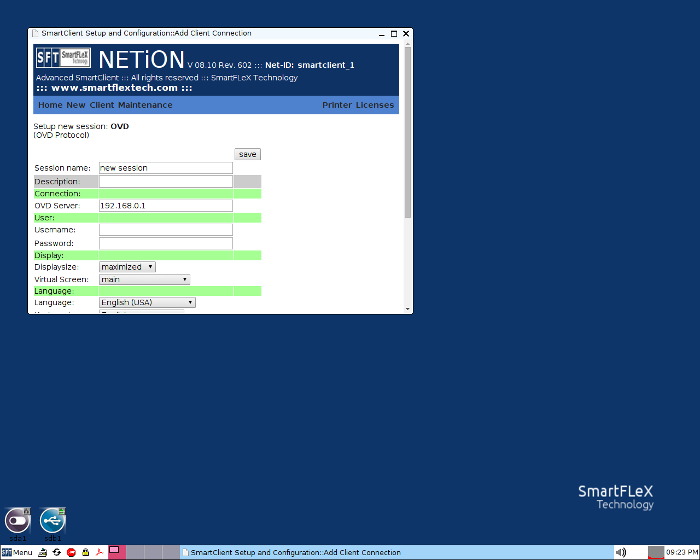Viewport: 700px width, 560px height.
Task: Click the speaker volume tray icon
Action: click(621, 552)
